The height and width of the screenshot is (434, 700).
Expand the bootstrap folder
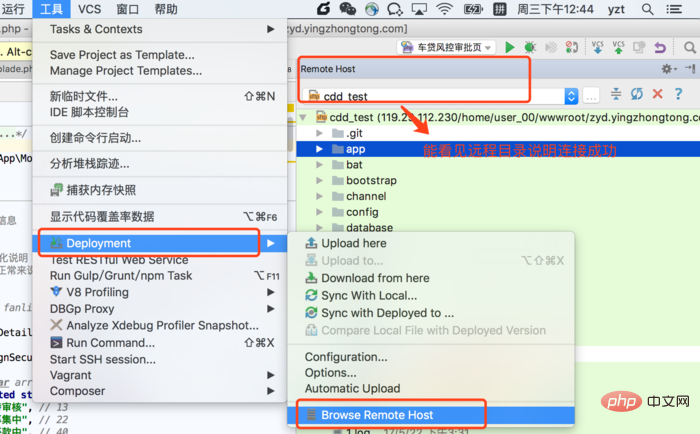pos(319,180)
